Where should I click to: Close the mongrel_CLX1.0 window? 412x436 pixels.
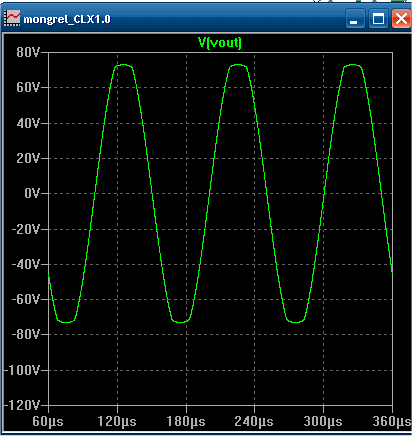click(x=401, y=18)
